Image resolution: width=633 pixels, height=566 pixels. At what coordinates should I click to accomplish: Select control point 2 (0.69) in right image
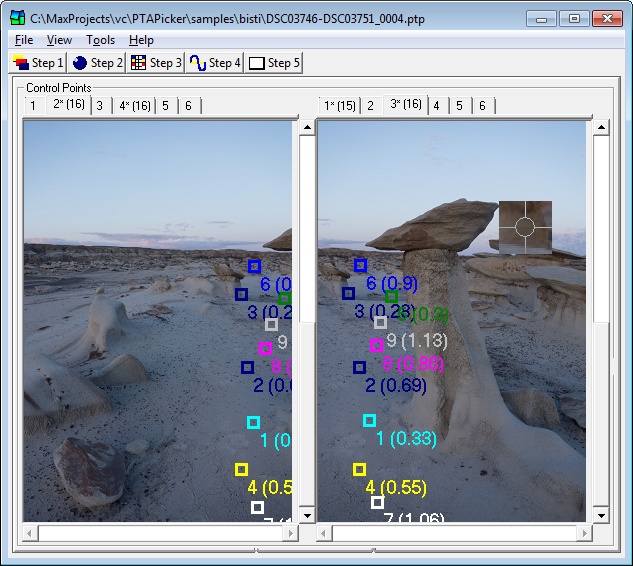point(359,367)
